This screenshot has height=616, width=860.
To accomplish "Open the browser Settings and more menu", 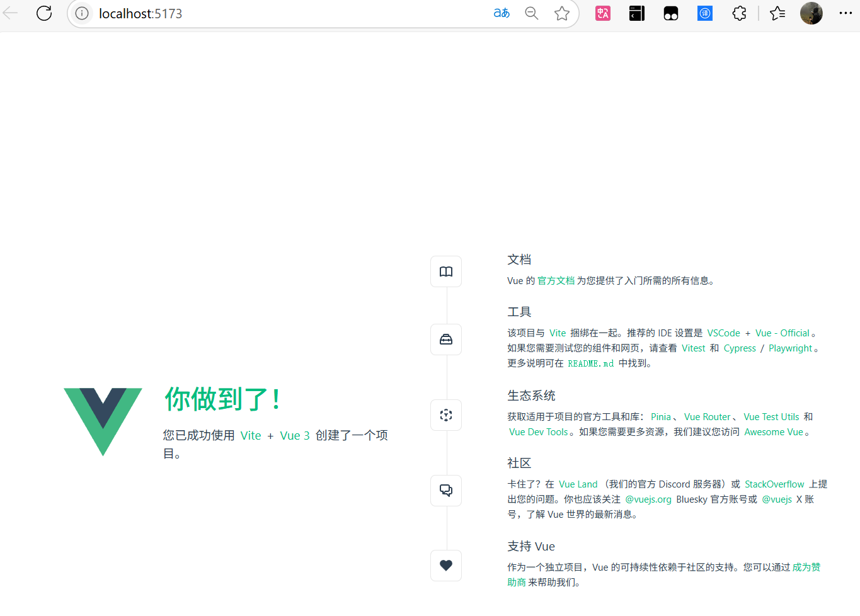I will point(846,13).
